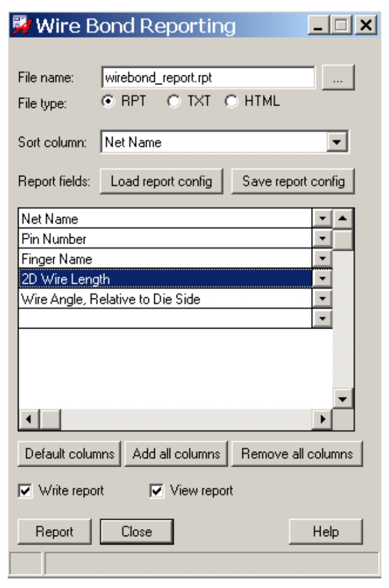Click Add all columns button
Screen dimensions: 389x588
coord(176,454)
